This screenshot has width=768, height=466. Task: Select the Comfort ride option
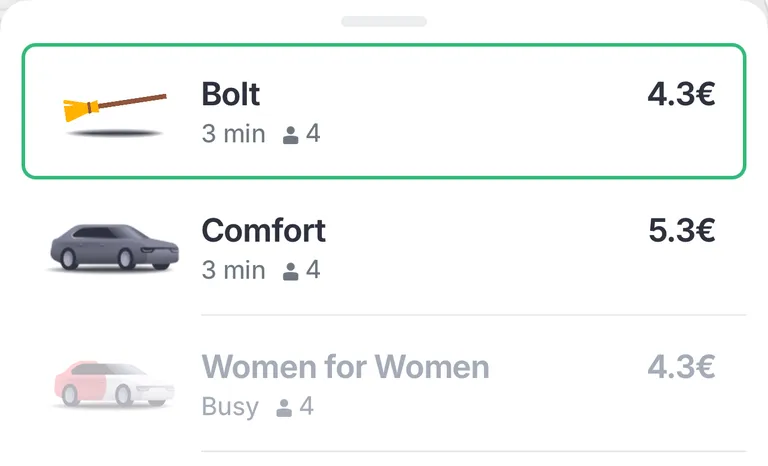[384, 248]
